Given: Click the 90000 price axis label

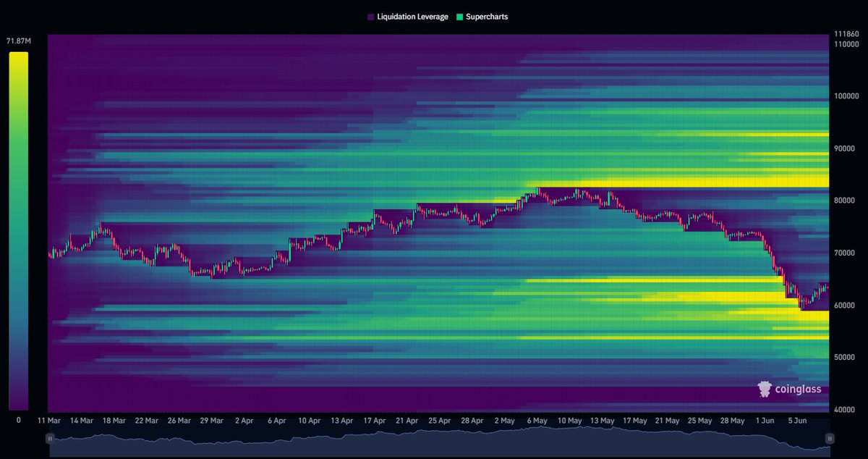Looking at the screenshot, I should pyautogui.click(x=843, y=148).
